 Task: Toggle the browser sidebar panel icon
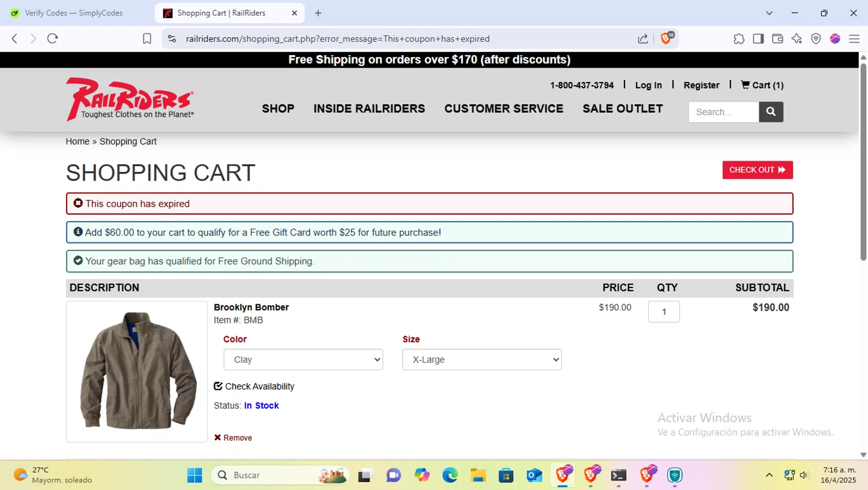pyautogui.click(x=758, y=39)
